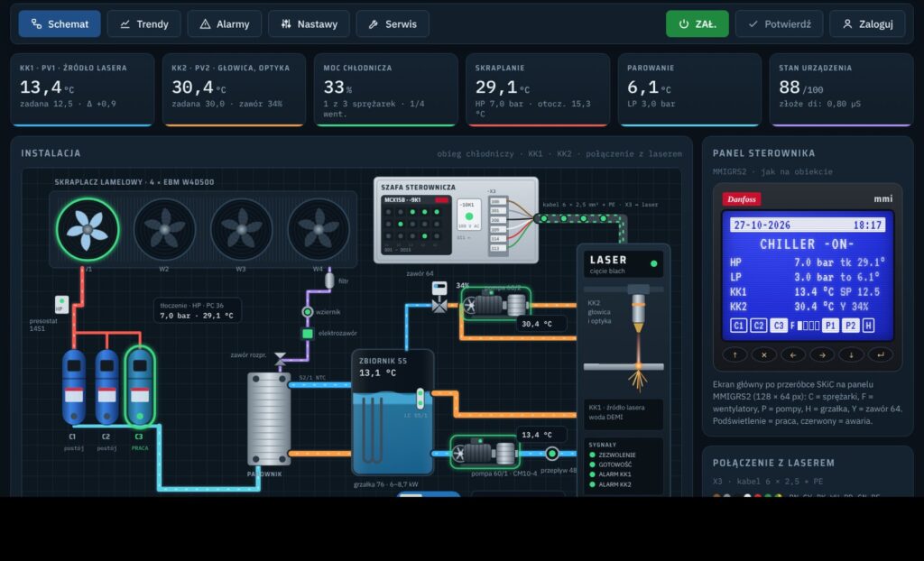Switch to the Trendy tab
Viewport: 924px width, 561px height.
pos(144,24)
